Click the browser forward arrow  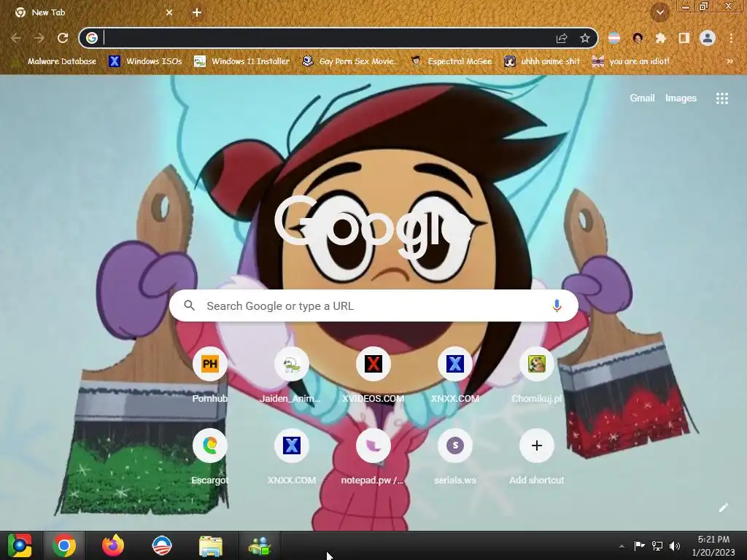pyautogui.click(x=39, y=38)
